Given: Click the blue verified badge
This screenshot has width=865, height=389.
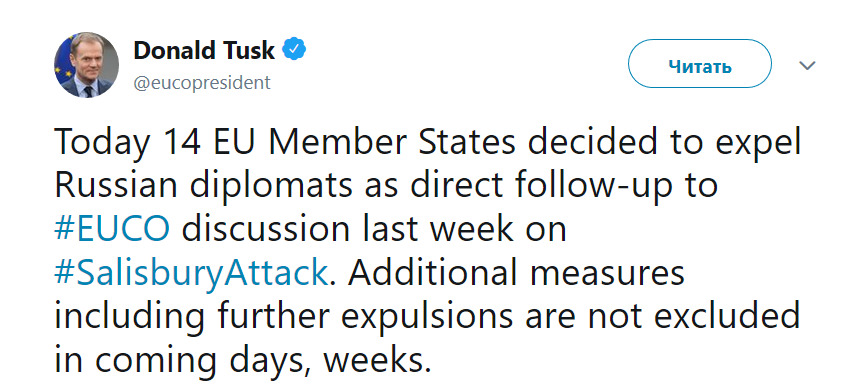Looking at the screenshot, I should [295, 51].
